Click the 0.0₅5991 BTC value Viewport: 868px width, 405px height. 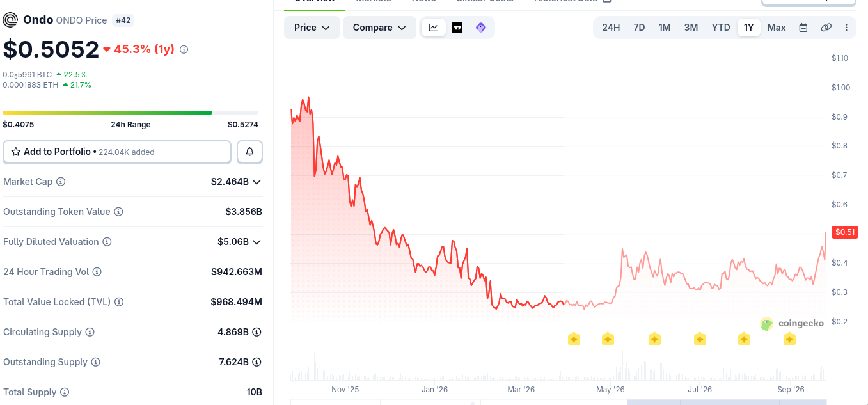pyautogui.click(x=27, y=75)
